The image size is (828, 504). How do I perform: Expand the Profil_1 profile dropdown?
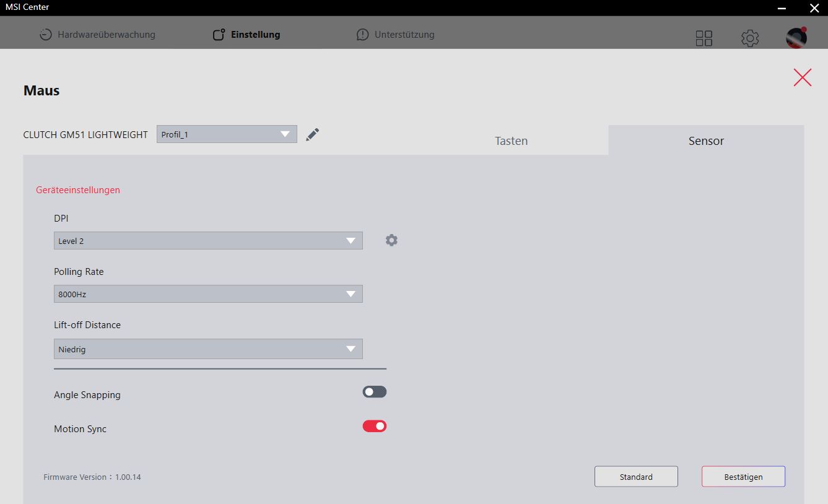227,134
